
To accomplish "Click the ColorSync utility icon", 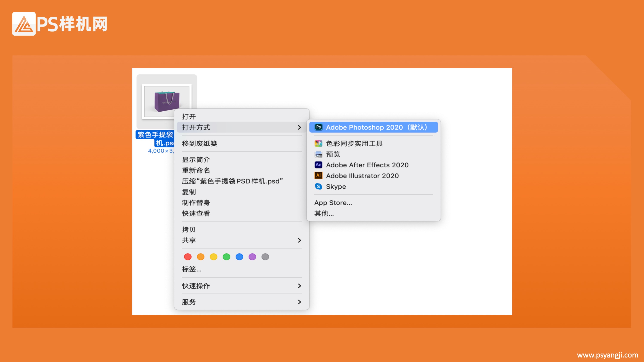I will 318,143.
